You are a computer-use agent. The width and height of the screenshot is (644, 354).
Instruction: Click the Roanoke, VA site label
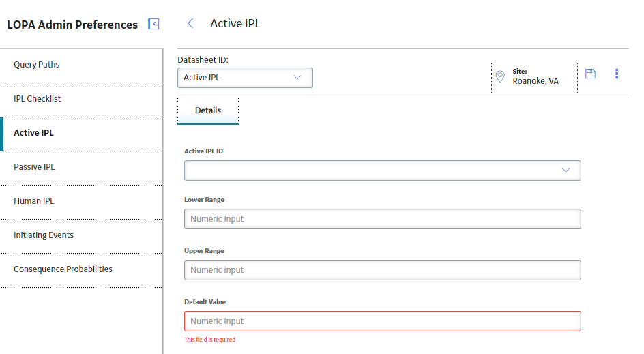(x=535, y=81)
